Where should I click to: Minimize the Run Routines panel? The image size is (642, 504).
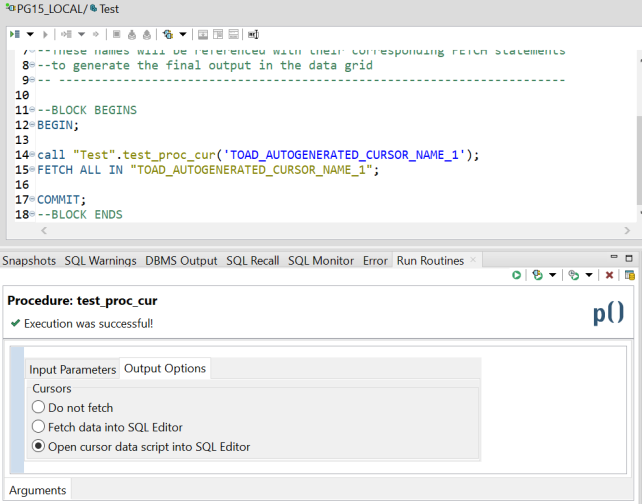[614, 257]
